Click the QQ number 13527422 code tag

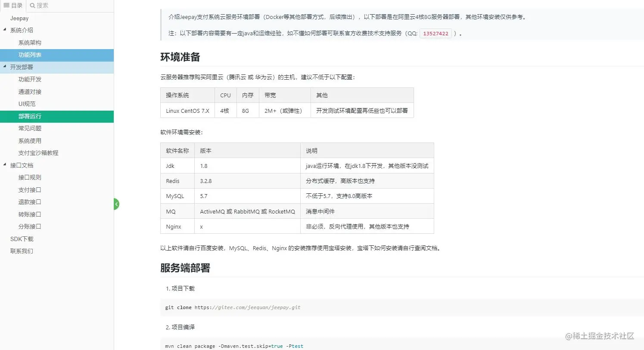(x=436, y=34)
